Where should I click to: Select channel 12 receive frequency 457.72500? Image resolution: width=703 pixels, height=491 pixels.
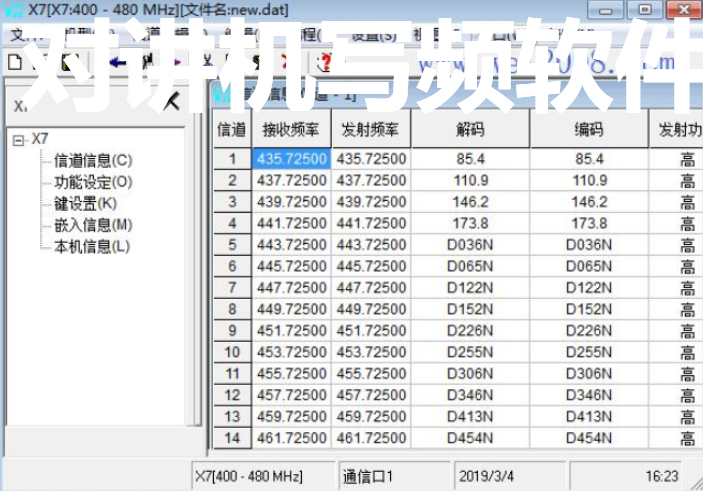[291, 395]
